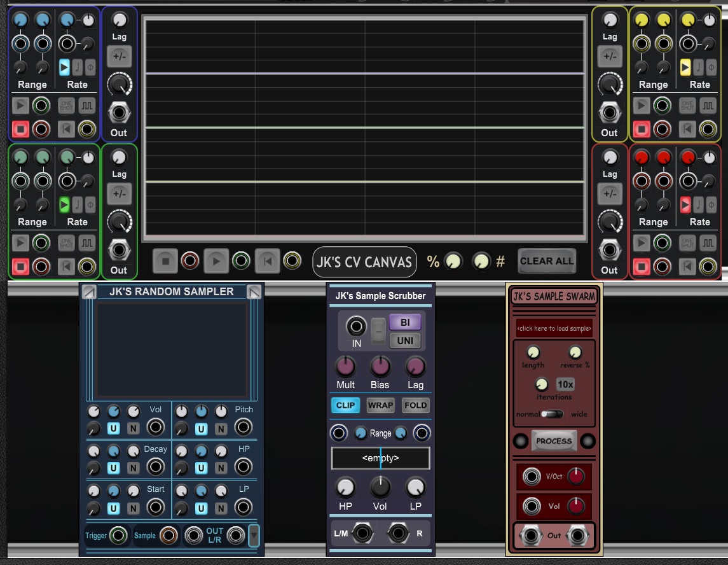Click the L/M output jack on Scrubber
The image size is (728, 565).
(362, 533)
